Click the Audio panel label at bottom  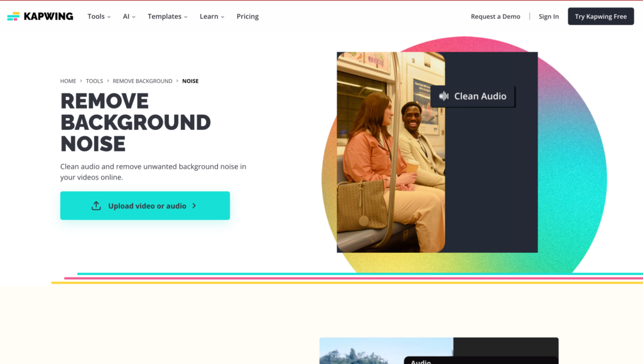(x=421, y=361)
